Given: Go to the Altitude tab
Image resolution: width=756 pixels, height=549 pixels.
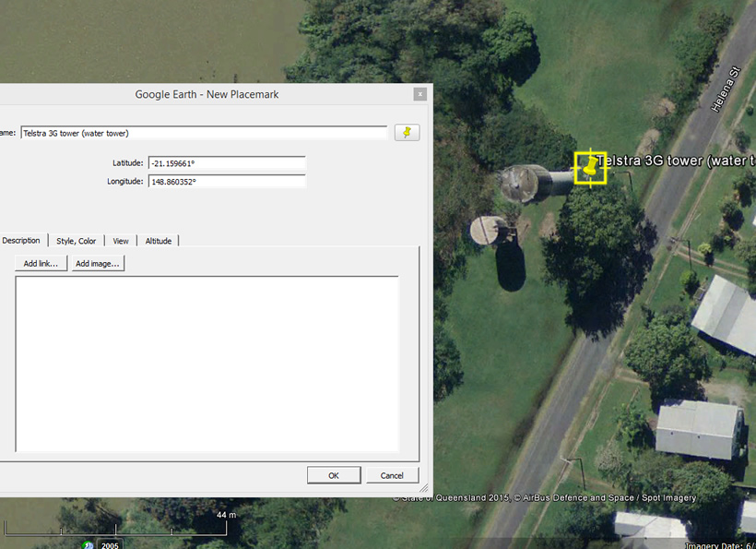Looking at the screenshot, I should pos(159,241).
